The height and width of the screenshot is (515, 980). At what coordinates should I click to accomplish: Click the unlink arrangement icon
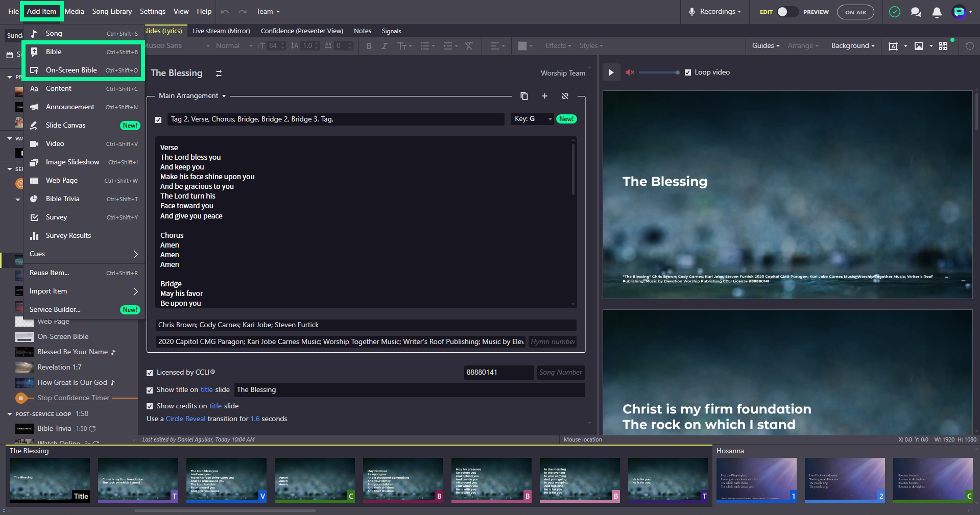pos(565,96)
